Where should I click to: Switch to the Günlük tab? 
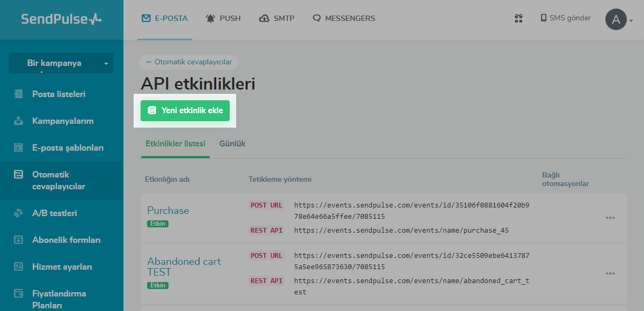232,144
